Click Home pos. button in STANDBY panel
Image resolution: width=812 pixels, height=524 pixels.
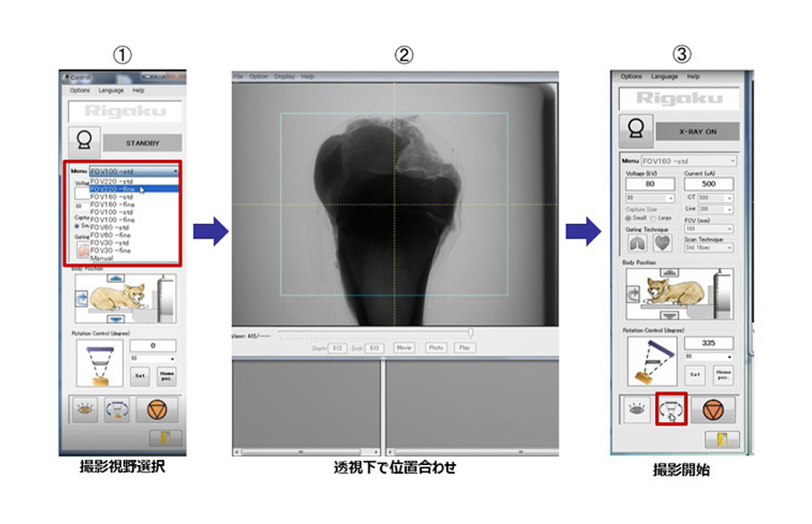pos(167,376)
